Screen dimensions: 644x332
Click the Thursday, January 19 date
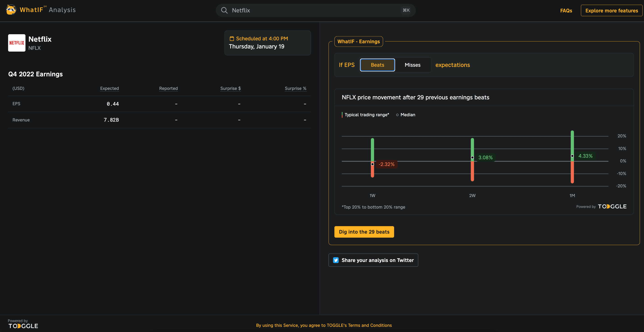(x=256, y=46)
